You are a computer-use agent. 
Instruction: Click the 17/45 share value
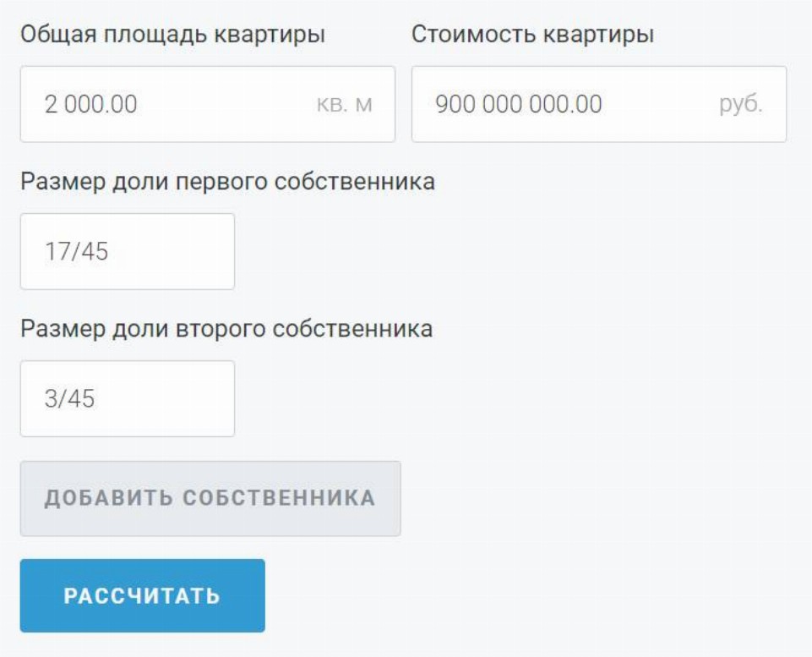coord(76,252)
